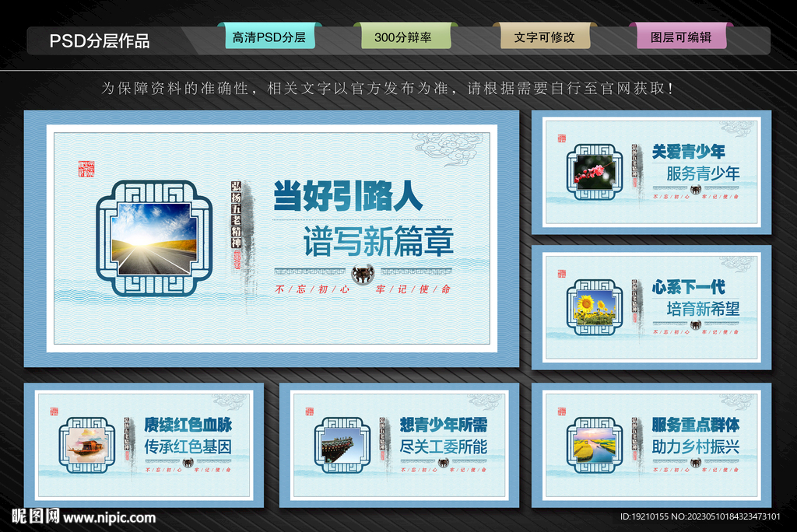Click the bronze tripod emblem in large banner

tap(363, 275)
